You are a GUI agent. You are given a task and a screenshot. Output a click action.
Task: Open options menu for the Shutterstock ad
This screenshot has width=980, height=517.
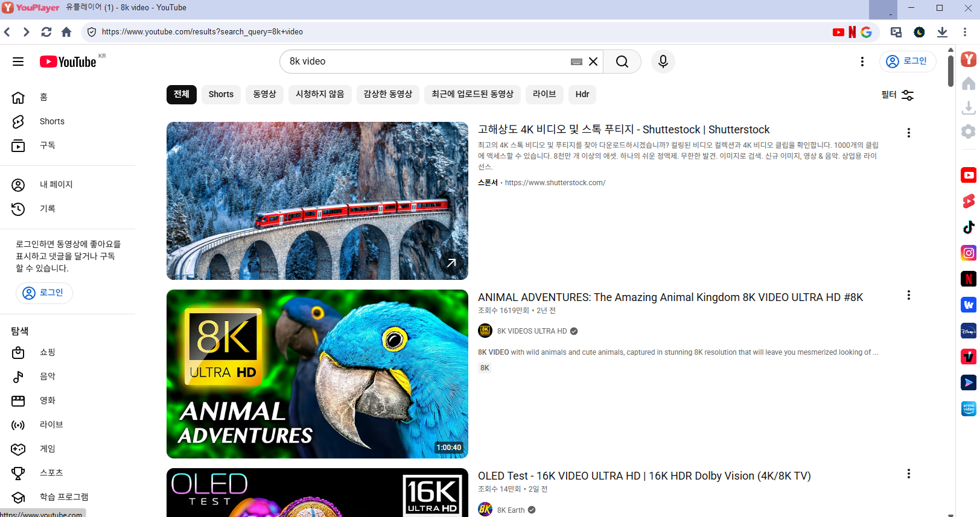pyautogui.click(x=908, y=133)
